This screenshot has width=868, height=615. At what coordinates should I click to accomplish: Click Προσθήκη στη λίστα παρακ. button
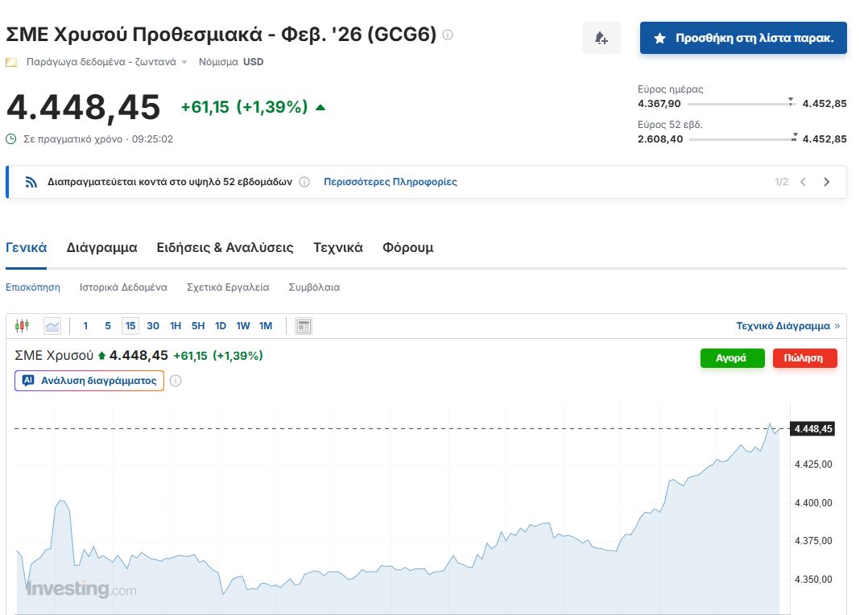coord(742,38)
